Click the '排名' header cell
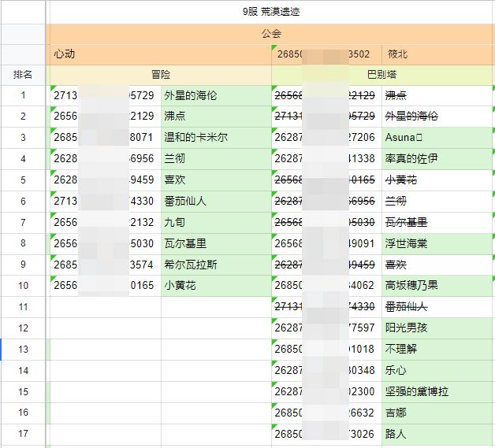This screenshot has width=495, height=448. coord(23,75)
